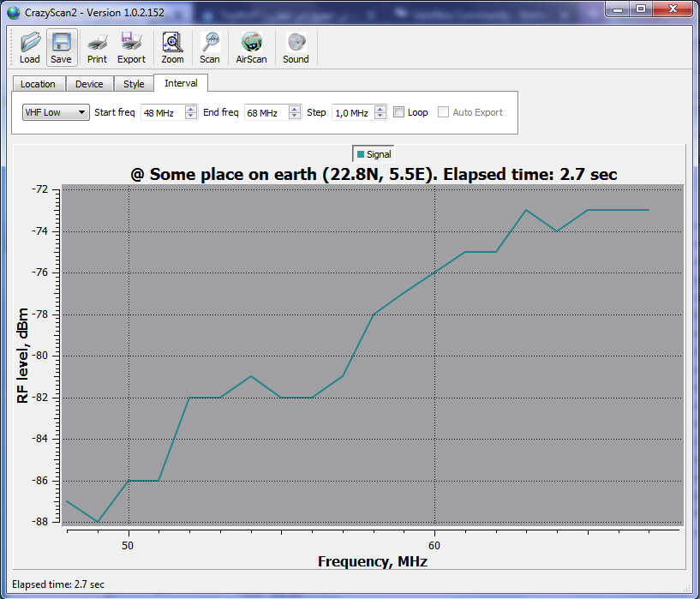The height and width of the screenshot is (599, 700).
Task: Switch to the Style tab
Action: [134, 84]
